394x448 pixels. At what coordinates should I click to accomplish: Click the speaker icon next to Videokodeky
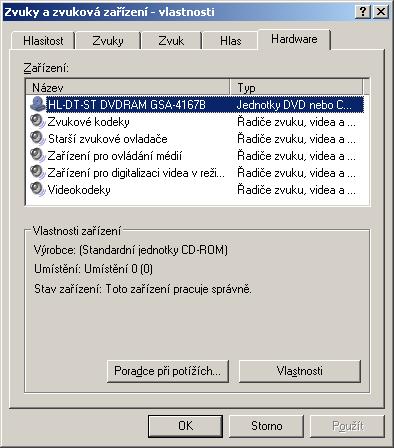37,189
